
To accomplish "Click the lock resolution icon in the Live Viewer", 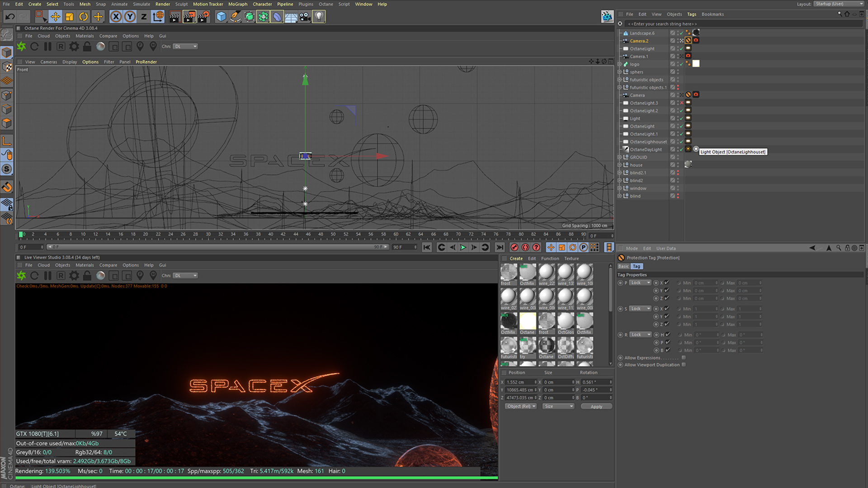I will pyautogui.click(x=87, y=276).
